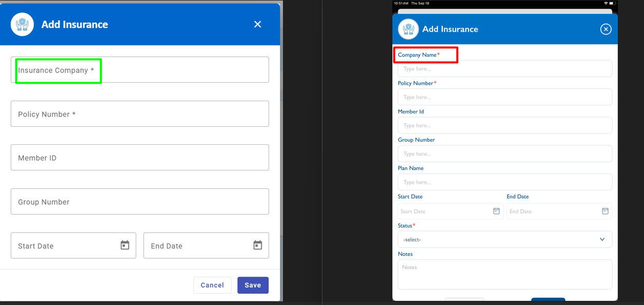Open the calendar icon in the desktop Start Date field
644x305 pixels.
pos(125,245)
